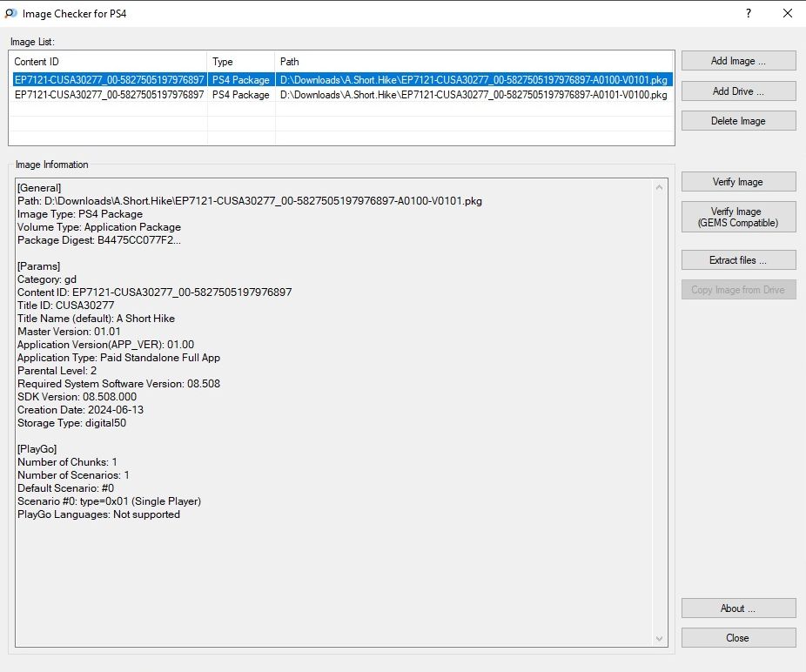Click Verify Image (GEMS Compatible) button
Viewport: 806px width, 672px height.
coord(738,217)
